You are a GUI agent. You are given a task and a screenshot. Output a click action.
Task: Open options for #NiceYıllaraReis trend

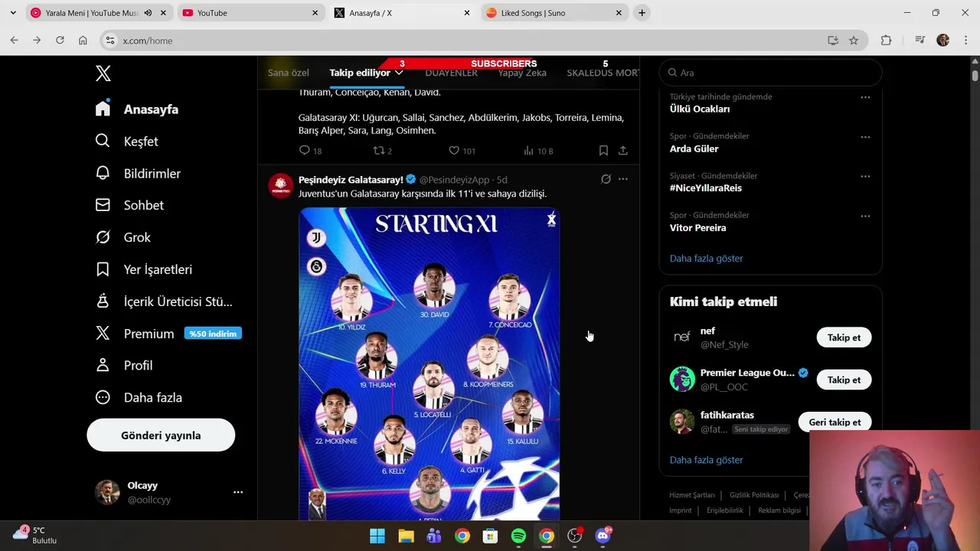point(865,176)
